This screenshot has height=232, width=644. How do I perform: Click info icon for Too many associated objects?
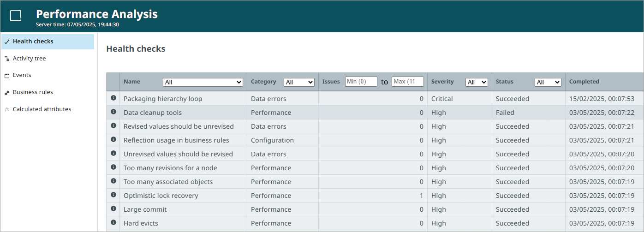tap(113, 181)
